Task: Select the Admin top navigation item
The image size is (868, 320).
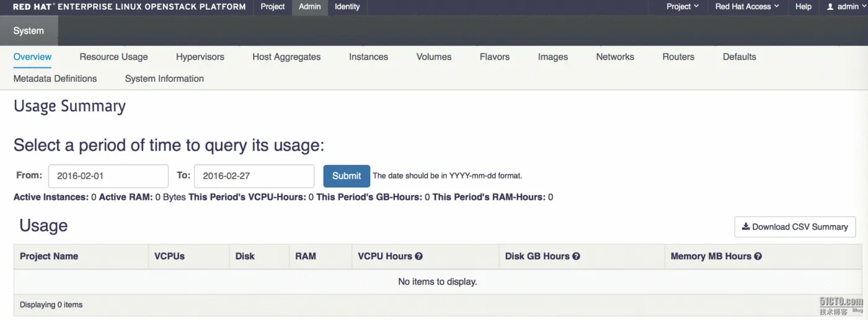Action: coord(310,6)
